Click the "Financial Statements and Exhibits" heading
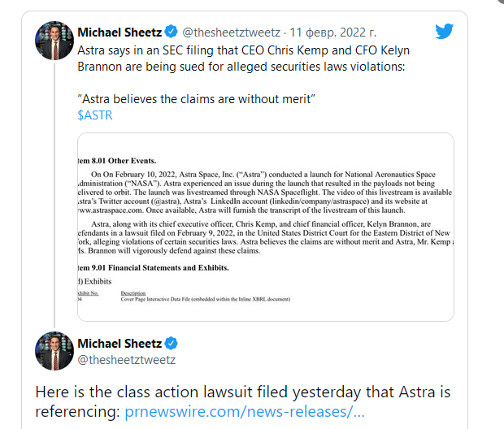Image resolution: width=504 pixels, height=429 pixels. click(159, 267)
